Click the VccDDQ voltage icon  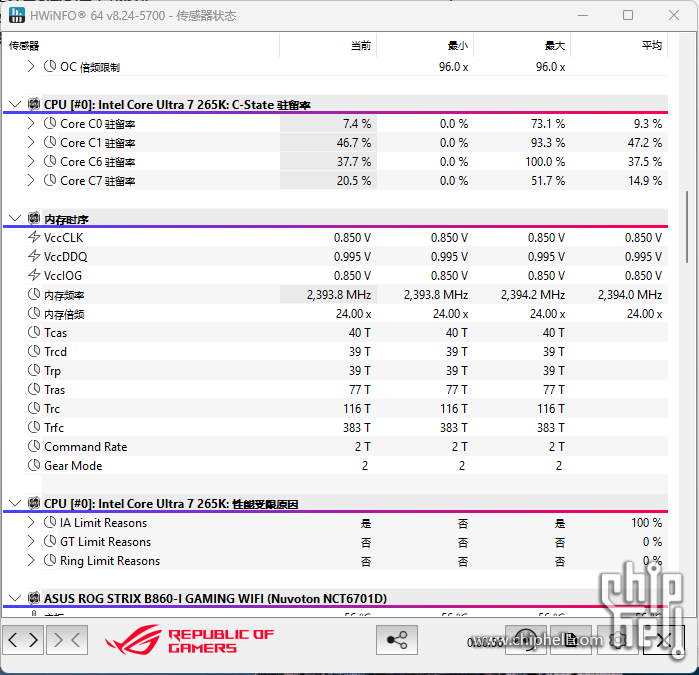tap(34, 256)
